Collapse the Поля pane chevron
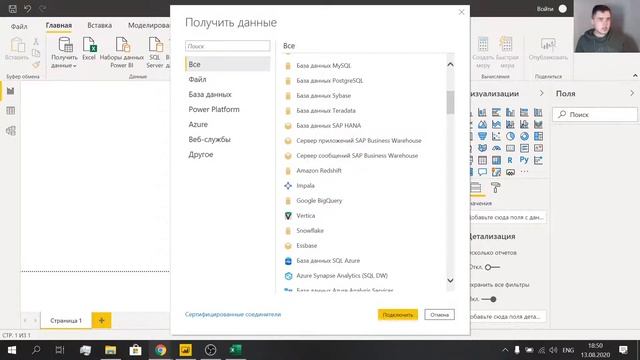640x360 pixels. click(632, 93)
